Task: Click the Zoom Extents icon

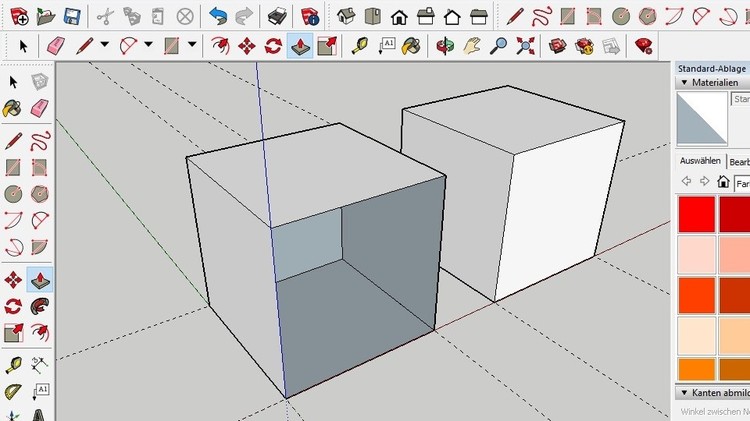Action: (x=525, y=46)
